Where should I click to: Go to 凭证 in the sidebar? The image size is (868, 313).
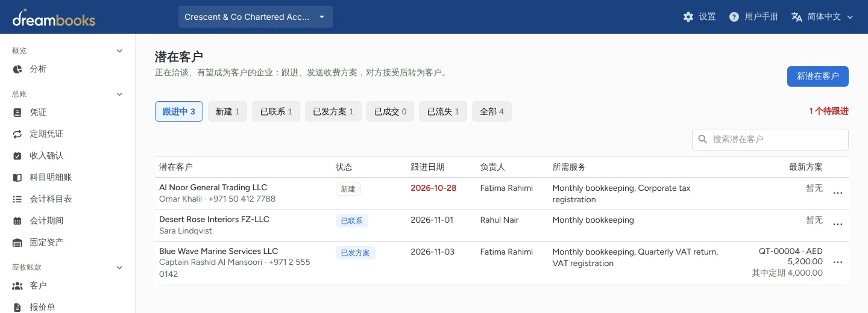coord(38,113)
